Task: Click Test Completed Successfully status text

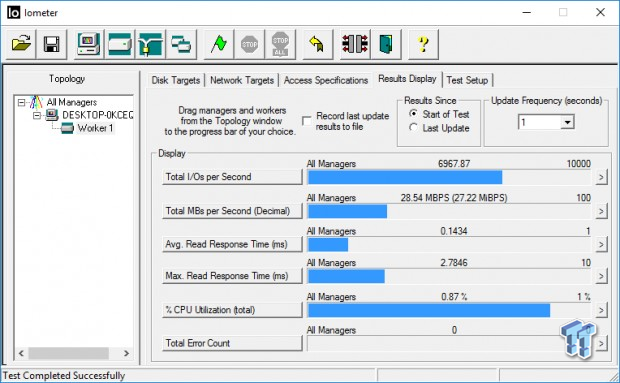Action: tap(64, 375)
